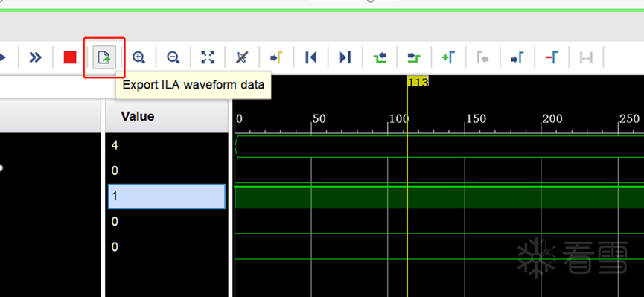The height and width of the screenshot is (297, 644).
Task: Select the Value column header
Action: (166, 116)
